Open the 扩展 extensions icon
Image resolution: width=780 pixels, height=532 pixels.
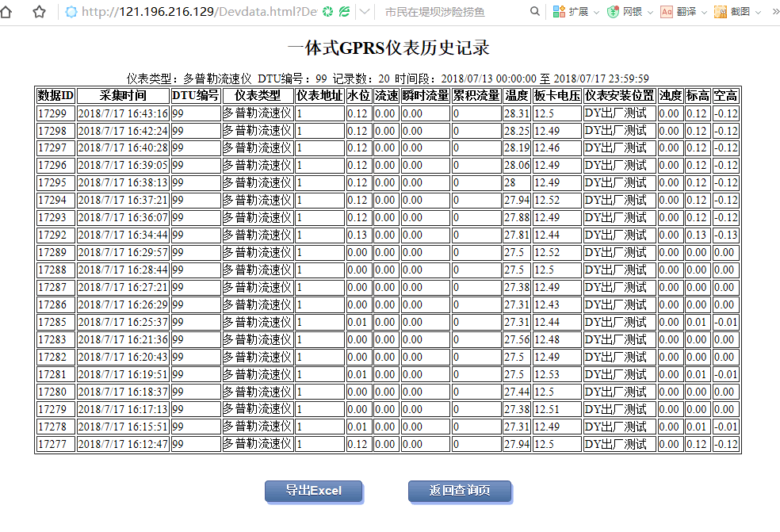point(560,12)
